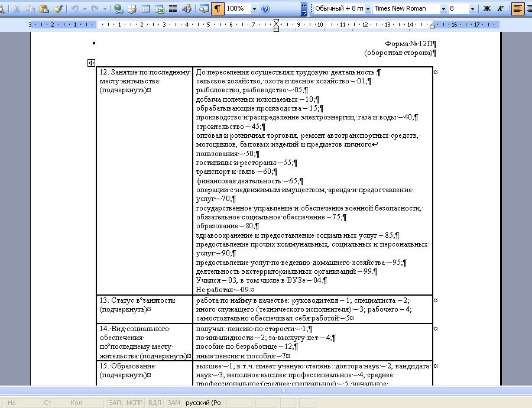Click the Help question mark icon
The width and height of the screenshot is (532, 408).
coord(265,9)
